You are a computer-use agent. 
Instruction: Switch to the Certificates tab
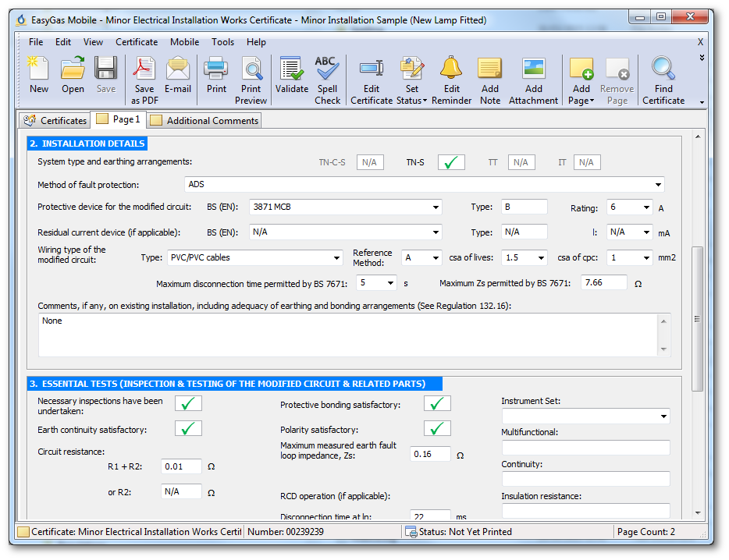pyautogui.click(x=55, y=120)
